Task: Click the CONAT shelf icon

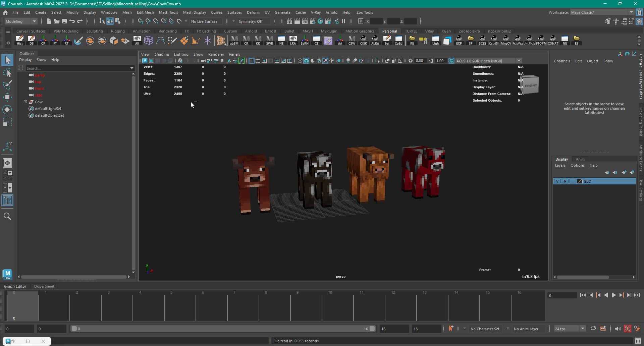Action: (553, 40)
